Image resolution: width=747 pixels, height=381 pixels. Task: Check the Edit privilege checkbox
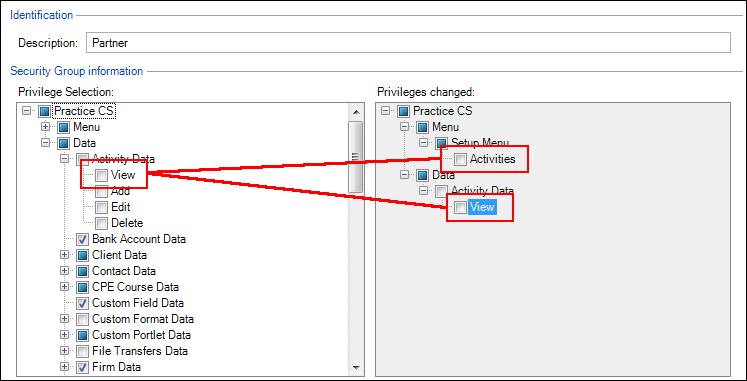coord(101,207)
